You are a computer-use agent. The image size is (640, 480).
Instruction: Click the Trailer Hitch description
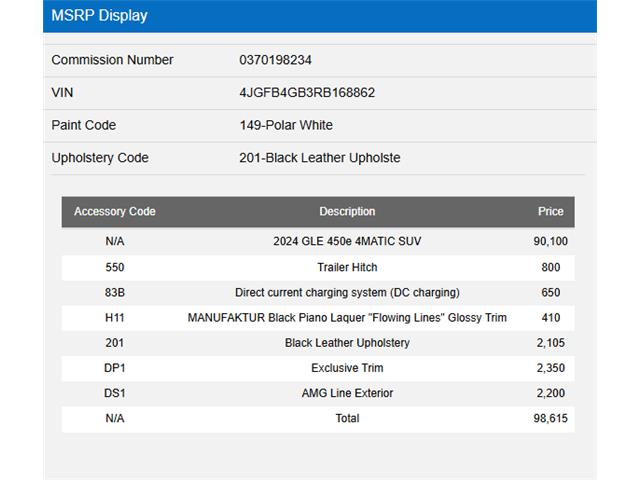point(347,267)
